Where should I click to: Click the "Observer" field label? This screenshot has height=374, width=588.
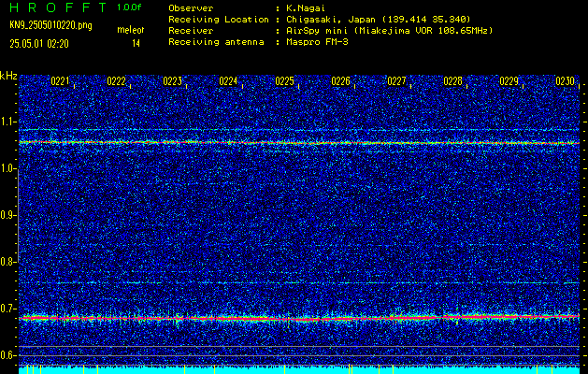[x=191, y=7]
